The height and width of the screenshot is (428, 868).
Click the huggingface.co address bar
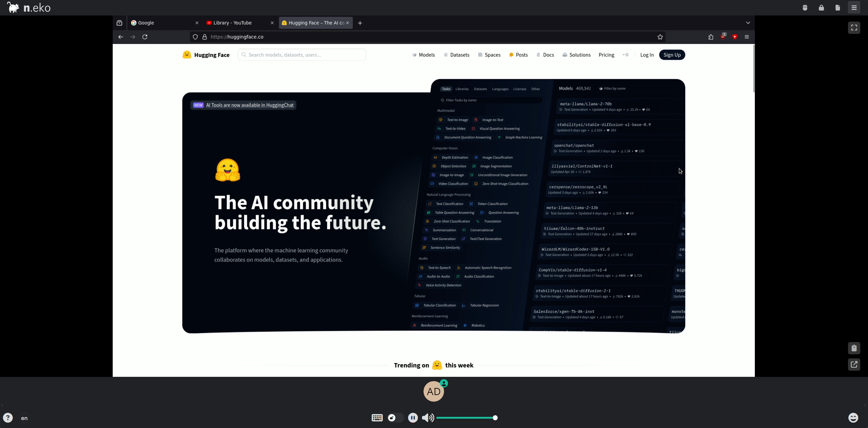pos(428,37)
